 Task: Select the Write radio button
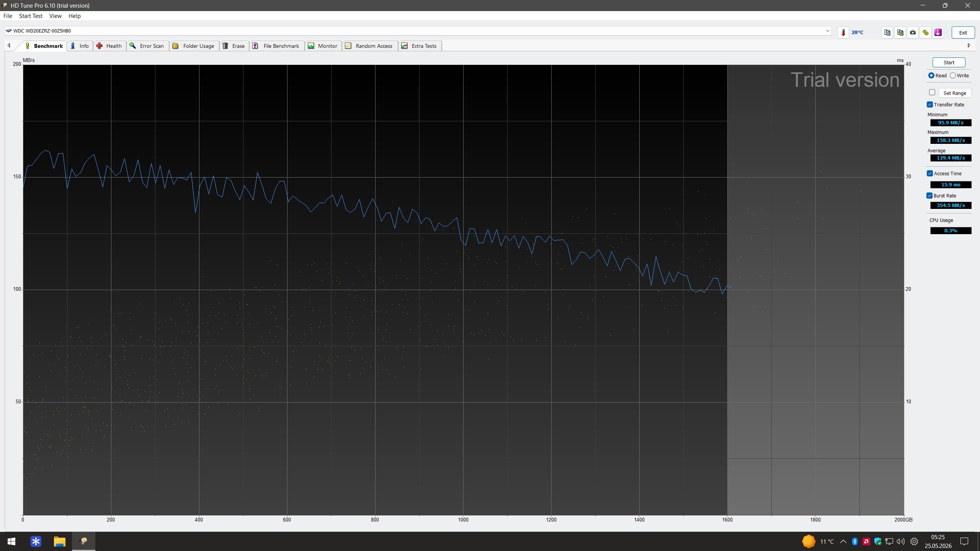953,76
